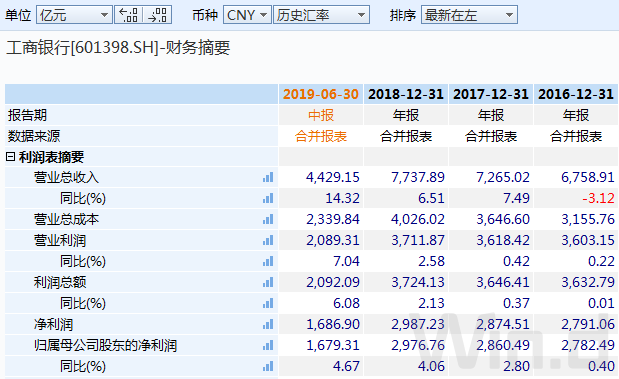Open the 单位 亿元 dropdown

74,15
